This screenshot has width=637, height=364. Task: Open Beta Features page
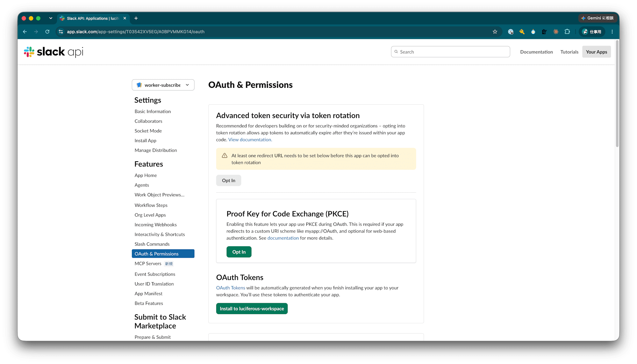point(149,303)
